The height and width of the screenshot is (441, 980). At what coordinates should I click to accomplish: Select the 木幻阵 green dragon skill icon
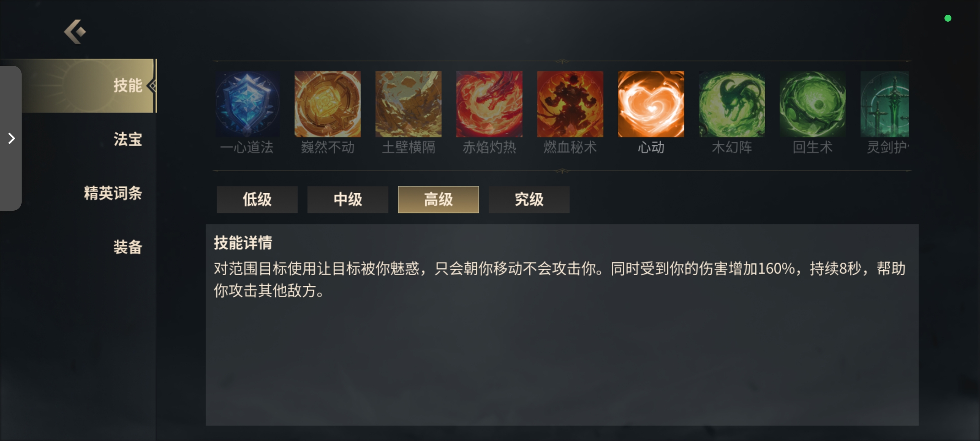[732, 104]
